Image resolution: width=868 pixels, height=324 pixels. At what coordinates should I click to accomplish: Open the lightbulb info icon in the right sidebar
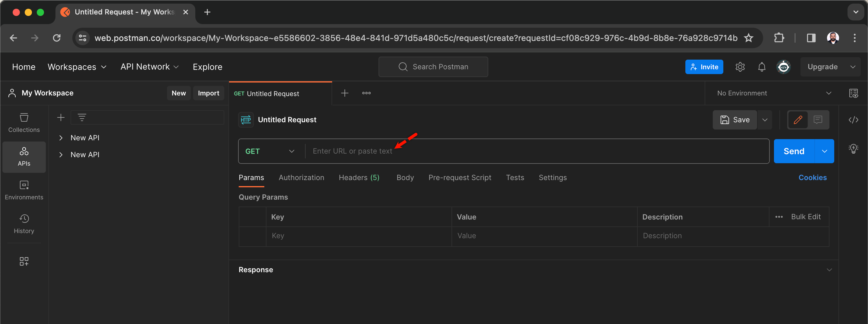pos(853,148)
